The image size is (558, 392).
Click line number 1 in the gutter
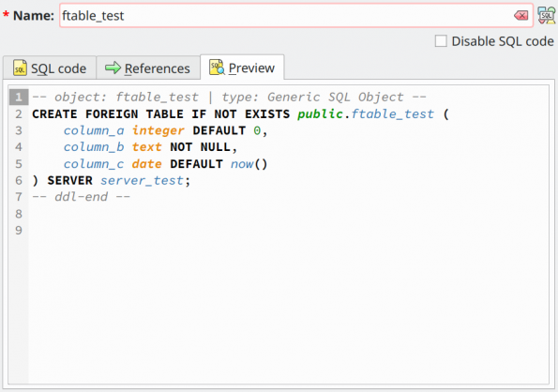pos(19,98)
